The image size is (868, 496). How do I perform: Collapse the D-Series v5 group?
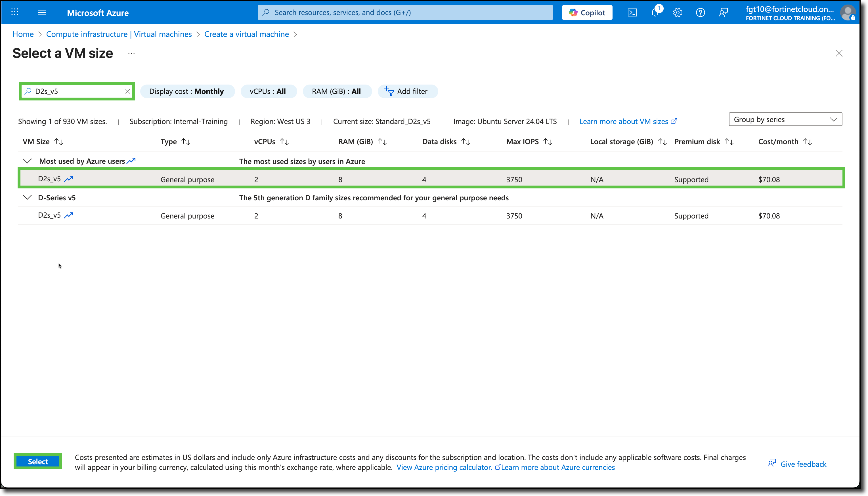[27, 197]
